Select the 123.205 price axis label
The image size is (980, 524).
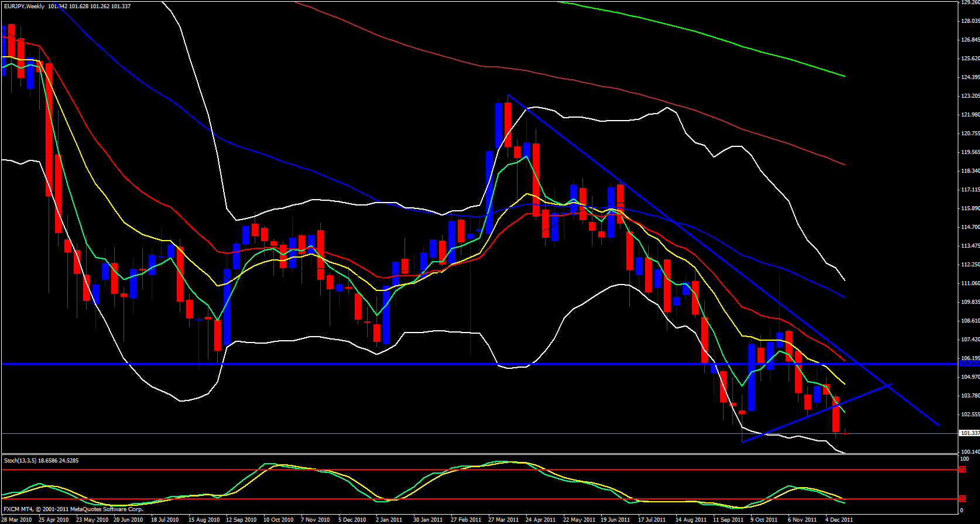coord(970,96)
